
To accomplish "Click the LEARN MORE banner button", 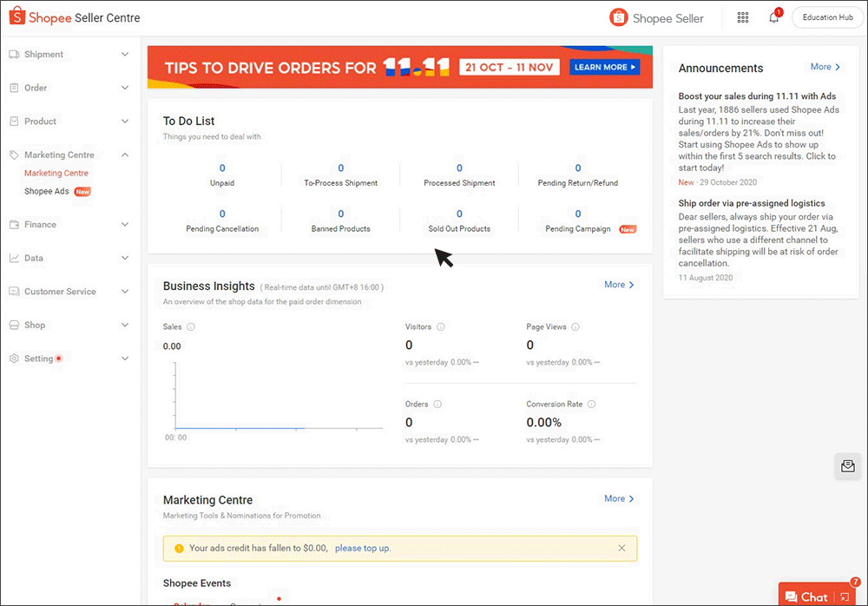I will pos(604,67).
